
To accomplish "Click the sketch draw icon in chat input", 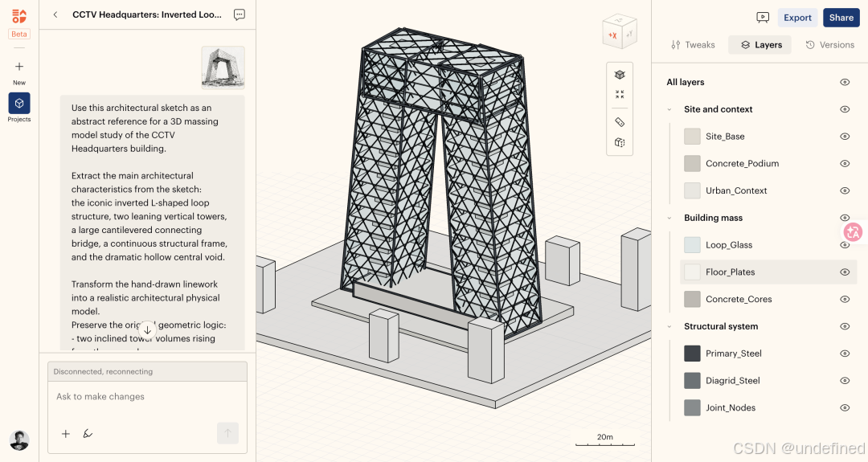I will (88, 434).
